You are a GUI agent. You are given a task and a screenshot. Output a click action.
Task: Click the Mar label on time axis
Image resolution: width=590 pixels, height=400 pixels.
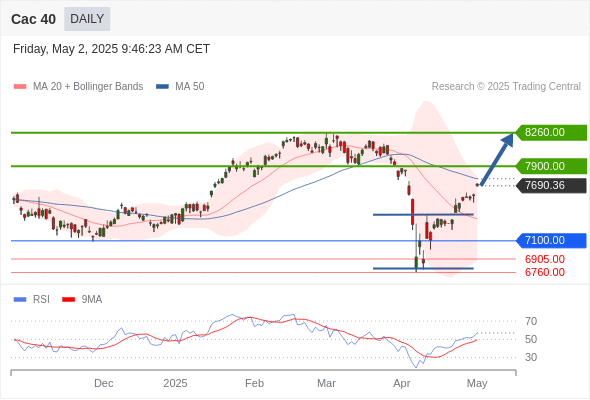pyautogui.click(x=326, y=383)
